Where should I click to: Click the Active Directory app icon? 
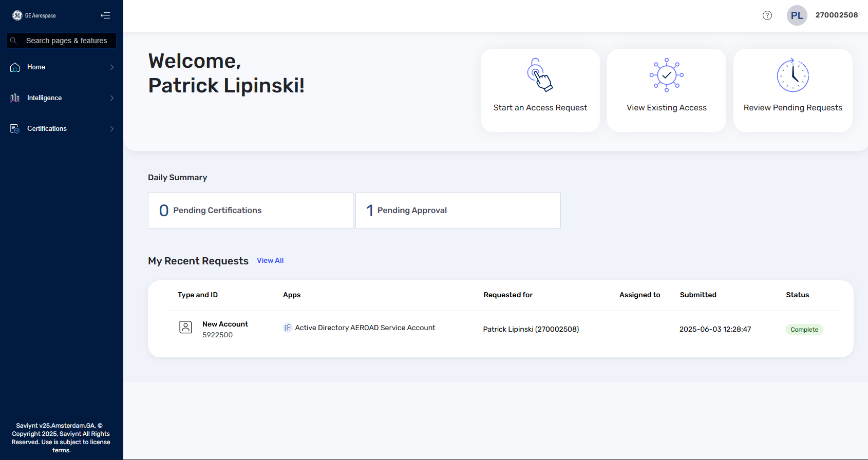[288, 328]
